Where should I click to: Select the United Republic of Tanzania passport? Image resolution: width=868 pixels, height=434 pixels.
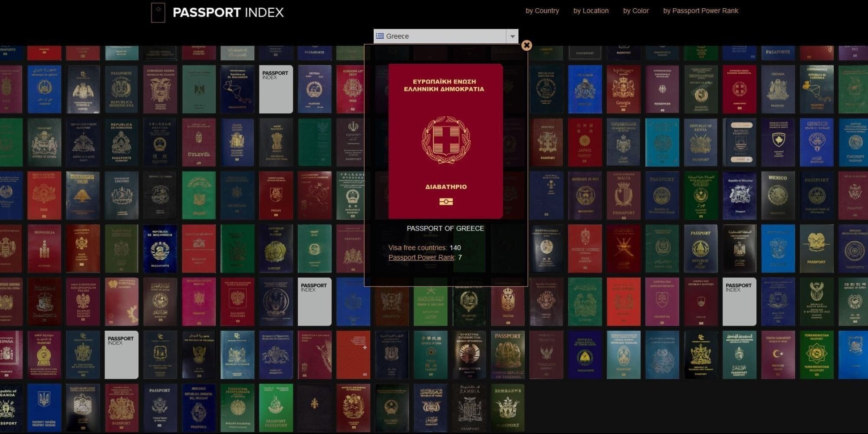(x=508, y=355)
